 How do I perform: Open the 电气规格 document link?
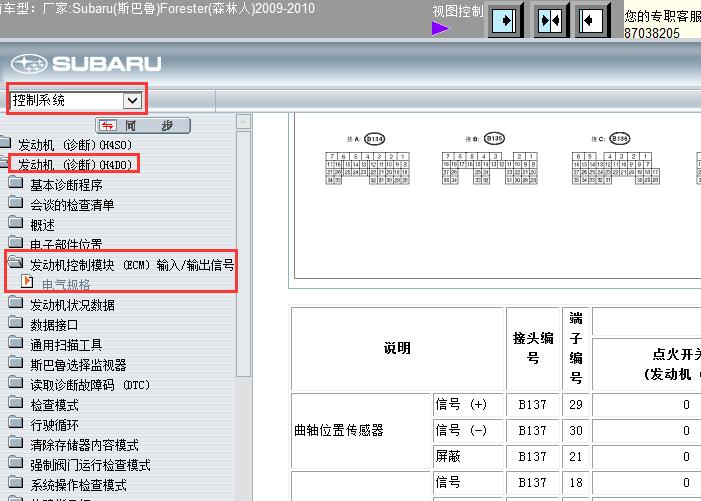tap(66, 284)
